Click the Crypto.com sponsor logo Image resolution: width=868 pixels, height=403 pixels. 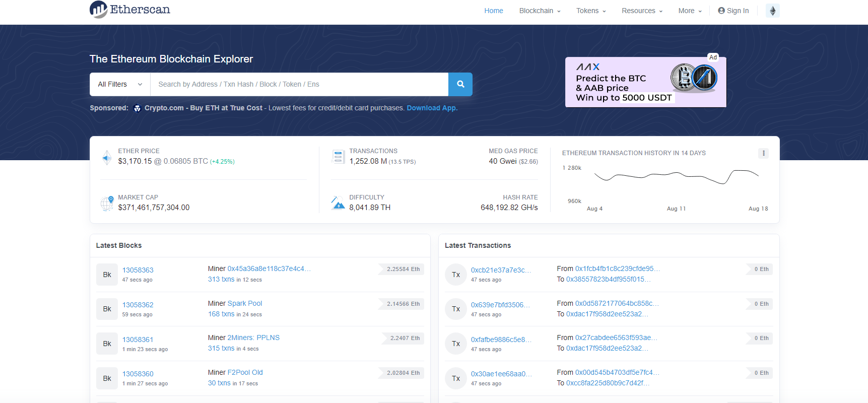point(137,108)
